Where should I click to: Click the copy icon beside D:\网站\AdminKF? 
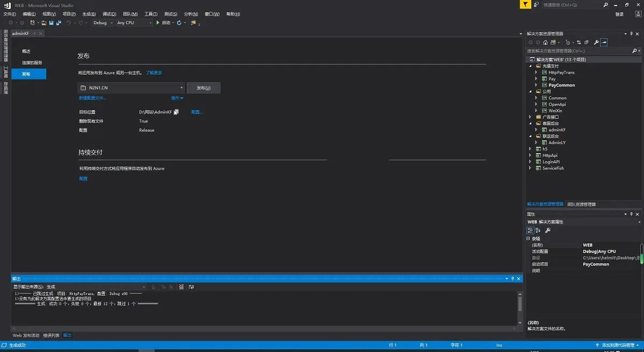[x=176, y=112]
